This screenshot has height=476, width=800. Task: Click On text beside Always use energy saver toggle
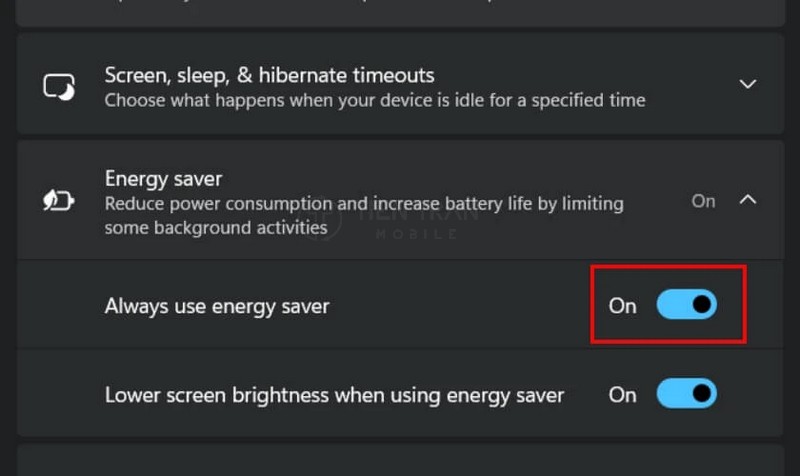pyautogui.click(x=622, y=306)
